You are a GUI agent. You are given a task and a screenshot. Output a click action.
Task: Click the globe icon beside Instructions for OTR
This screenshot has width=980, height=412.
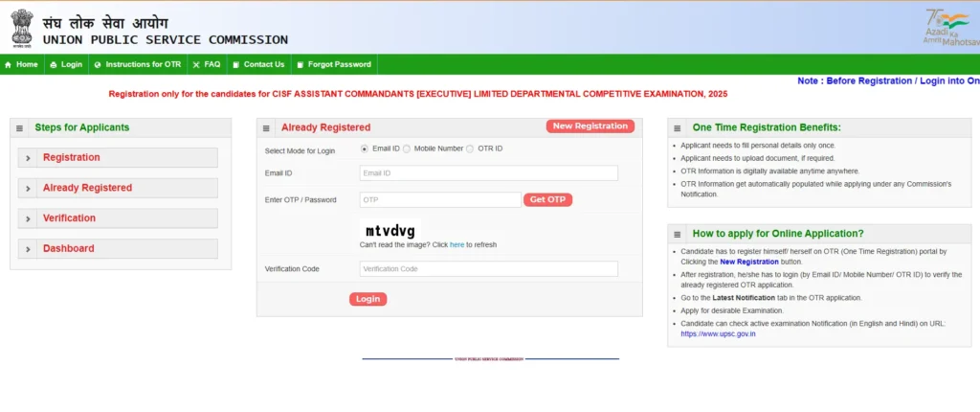98,64
